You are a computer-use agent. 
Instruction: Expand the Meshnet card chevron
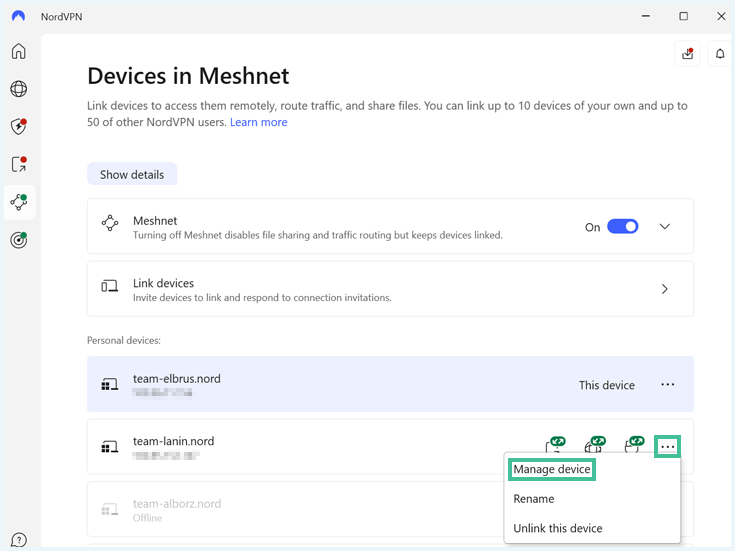pos(665,226)
